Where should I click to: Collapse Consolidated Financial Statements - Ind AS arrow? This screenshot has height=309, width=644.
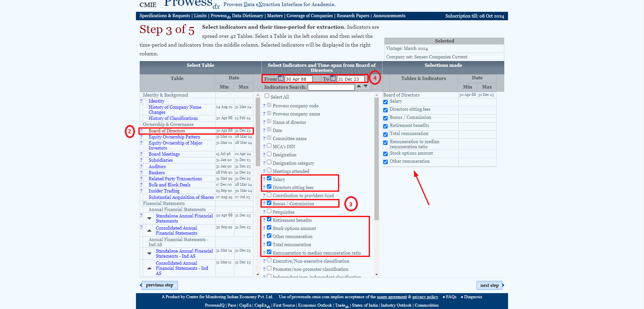tap(149, 268)
